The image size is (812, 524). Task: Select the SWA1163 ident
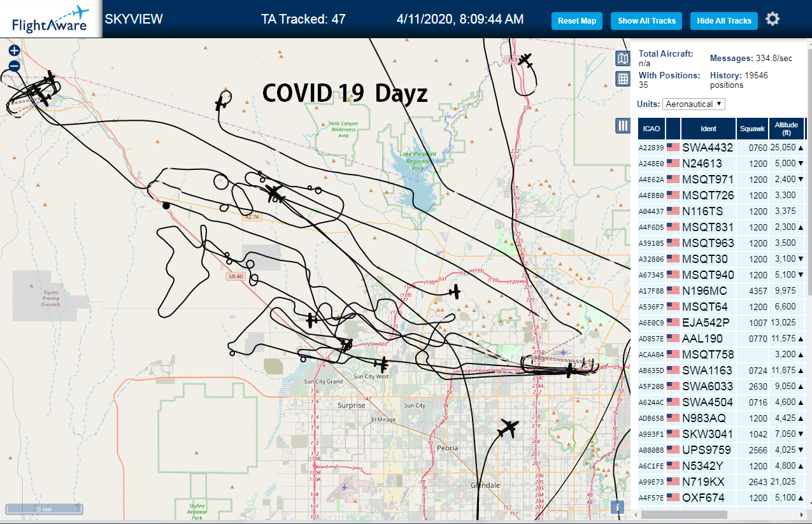click(x=707, y=371)
